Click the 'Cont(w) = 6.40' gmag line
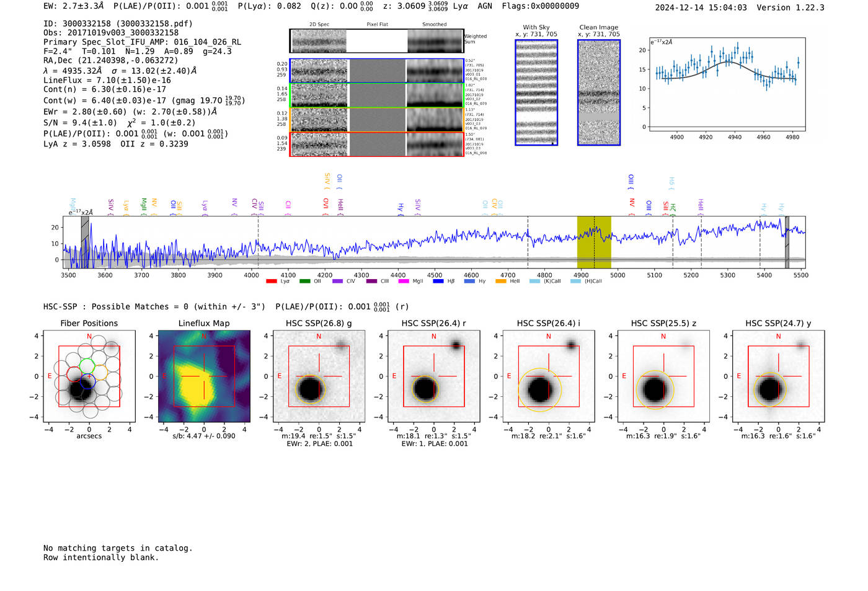This screenshot has height=591, width=868. (144, 100)
